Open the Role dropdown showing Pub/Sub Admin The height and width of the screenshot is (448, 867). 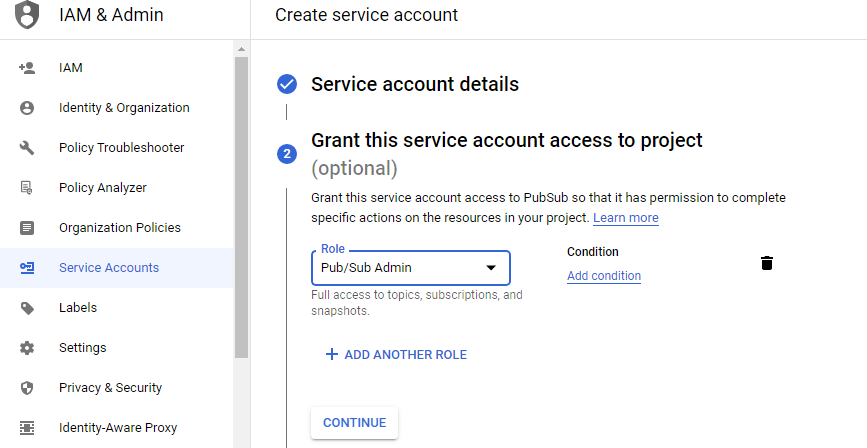coord(400,268)
